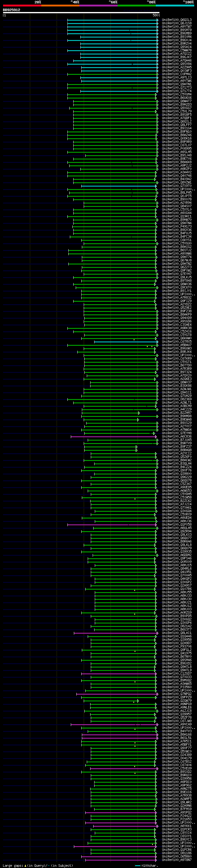Open hit UniRef100_Q717T4

[x=177, y=91]
